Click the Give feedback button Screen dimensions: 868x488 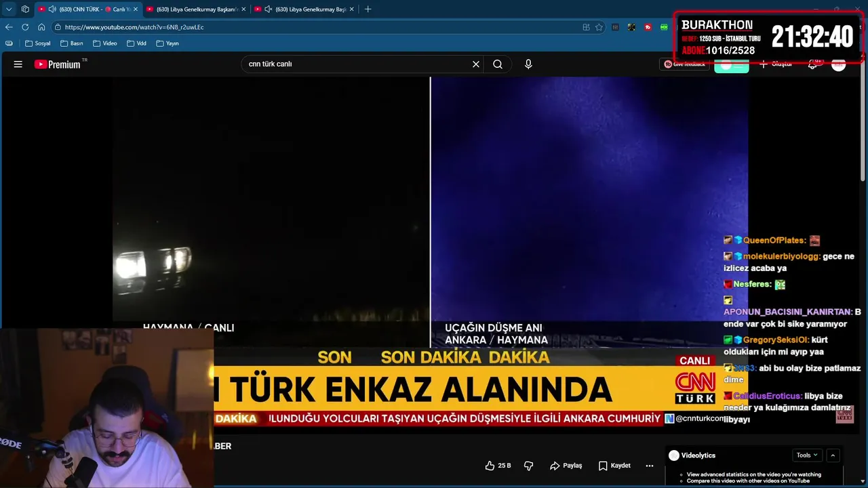click(684, 64)
